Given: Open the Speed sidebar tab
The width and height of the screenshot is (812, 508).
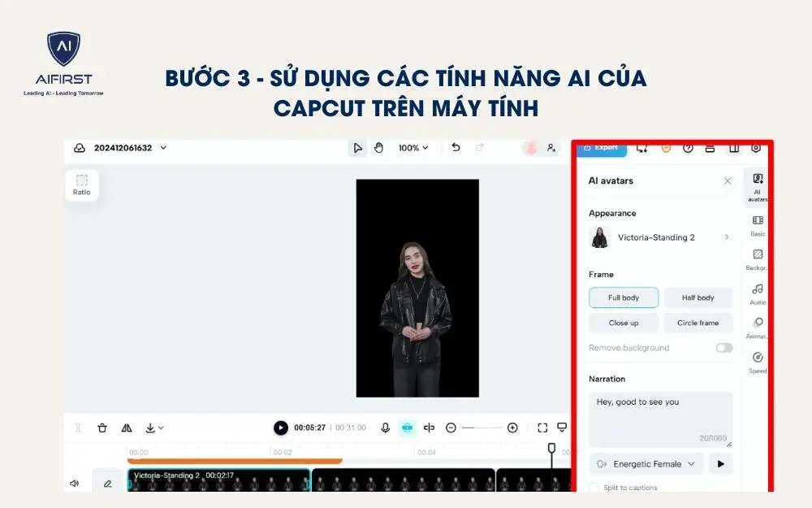Looking at the screenshot, I should click(x=758, y=363).
